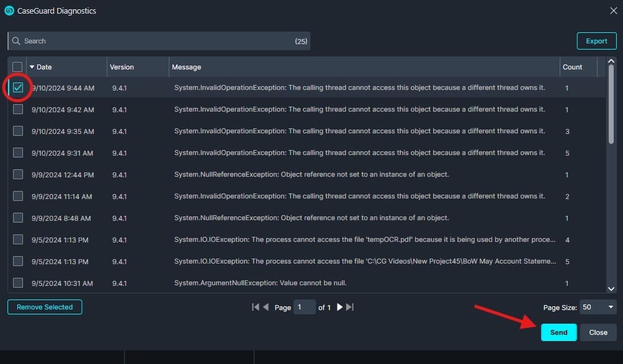Click the scrollbar down arrow
This screenshot has width=623, height=364.
611,288
